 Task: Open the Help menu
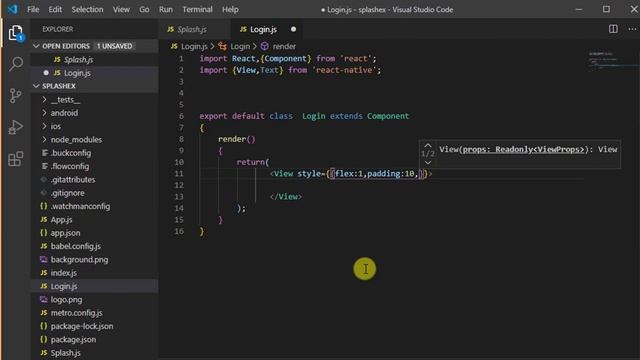(230, 9)
